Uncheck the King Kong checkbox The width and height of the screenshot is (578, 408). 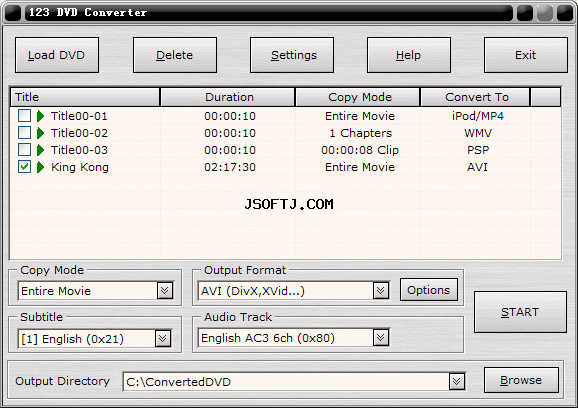click(24, 167)
